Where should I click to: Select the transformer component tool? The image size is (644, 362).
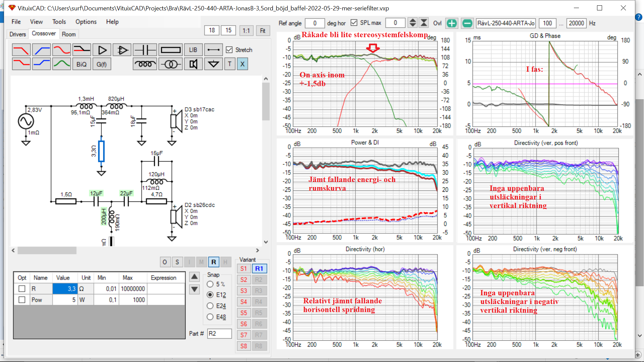(x=170, y=64)
